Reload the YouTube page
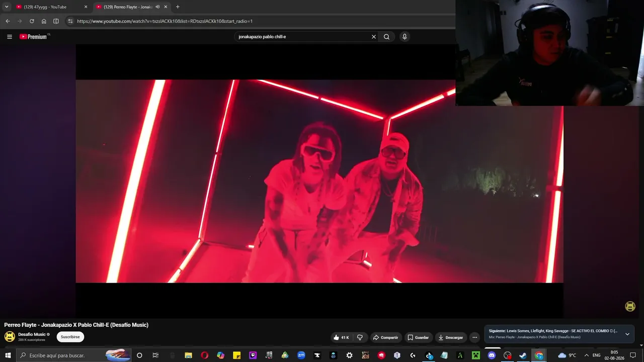 32,21
